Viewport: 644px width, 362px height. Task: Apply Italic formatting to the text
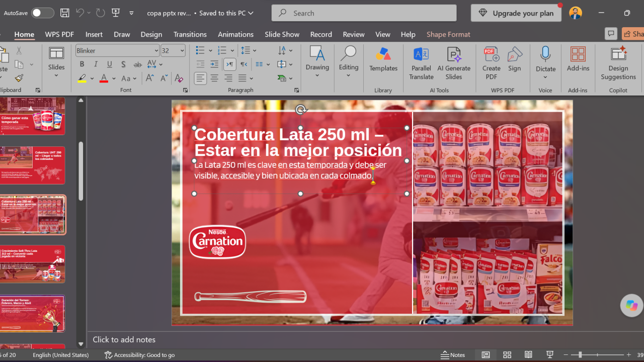coord(96,64)
